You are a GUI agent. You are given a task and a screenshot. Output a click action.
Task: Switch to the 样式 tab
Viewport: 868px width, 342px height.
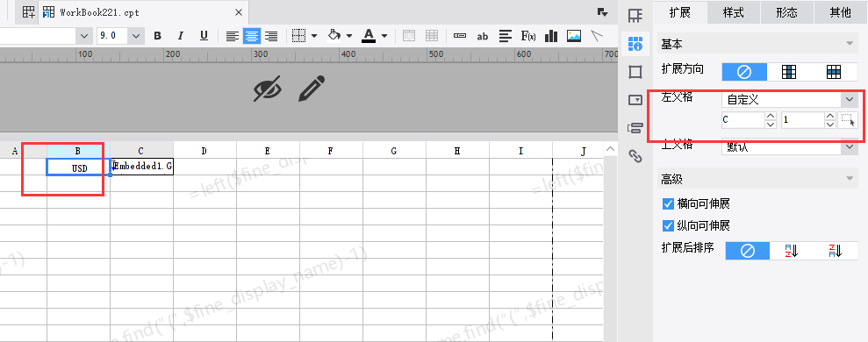pos(734,12)
